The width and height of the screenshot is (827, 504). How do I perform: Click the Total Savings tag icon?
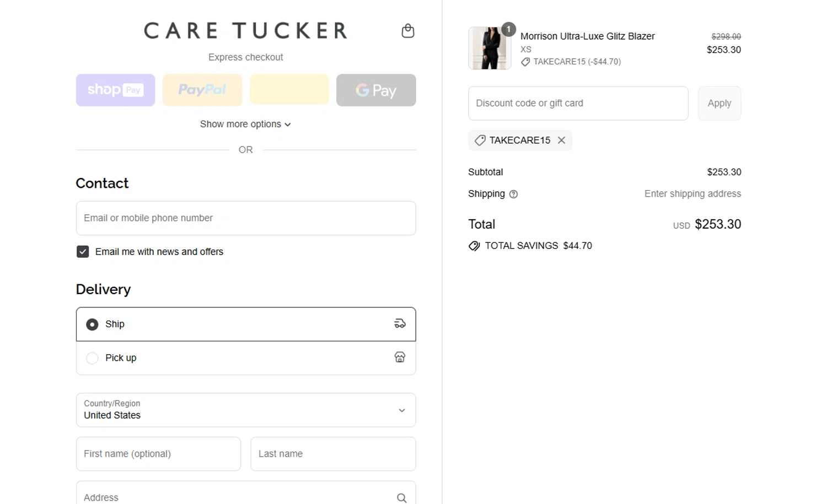(474, 246)
